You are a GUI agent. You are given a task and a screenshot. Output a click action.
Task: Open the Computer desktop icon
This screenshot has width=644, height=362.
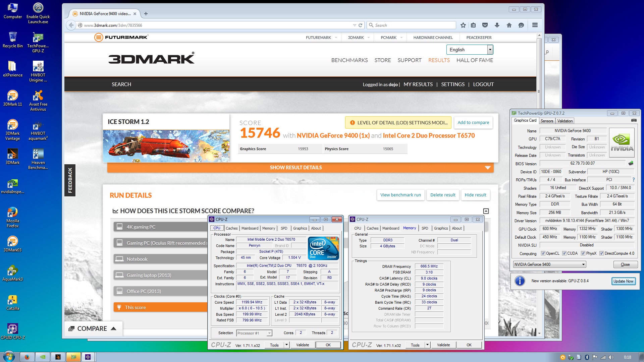pyautogui.click(x=13, y=11)
